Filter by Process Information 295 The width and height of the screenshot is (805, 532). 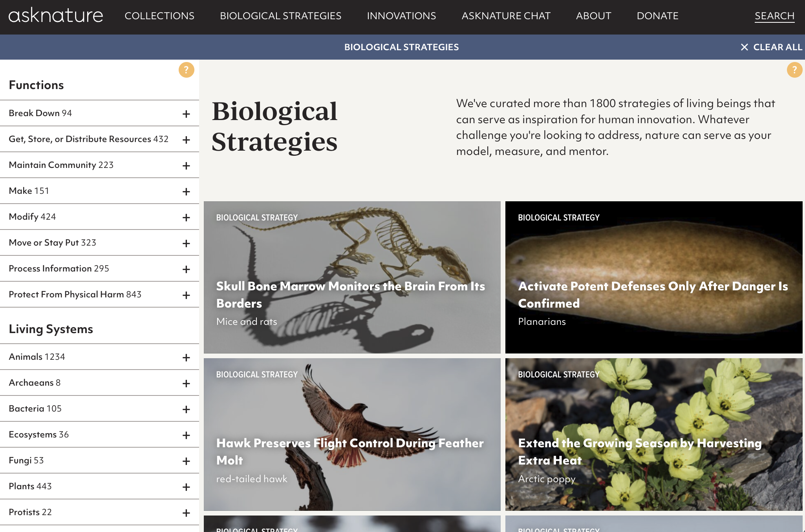(59, 268)
